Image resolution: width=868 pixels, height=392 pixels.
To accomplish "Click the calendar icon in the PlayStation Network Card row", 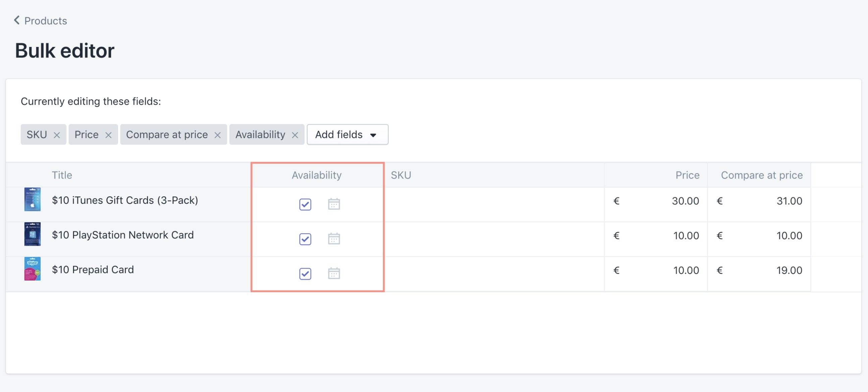I will [334, 239].
